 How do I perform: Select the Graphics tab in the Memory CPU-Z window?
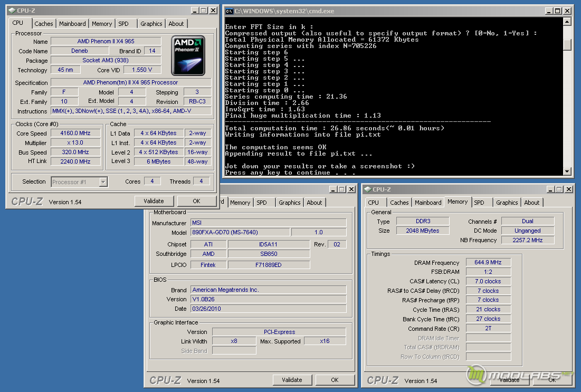(x=507, y=203)
